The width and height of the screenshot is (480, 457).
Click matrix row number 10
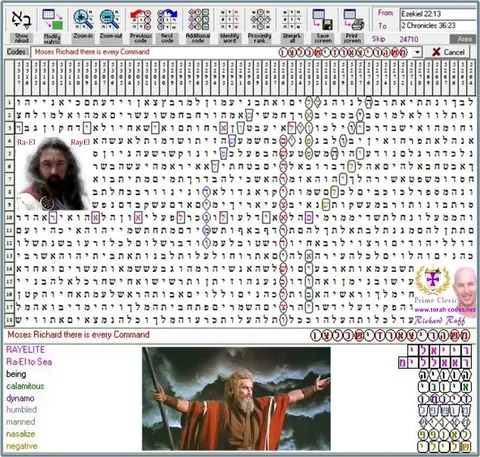tap(9, 218)
